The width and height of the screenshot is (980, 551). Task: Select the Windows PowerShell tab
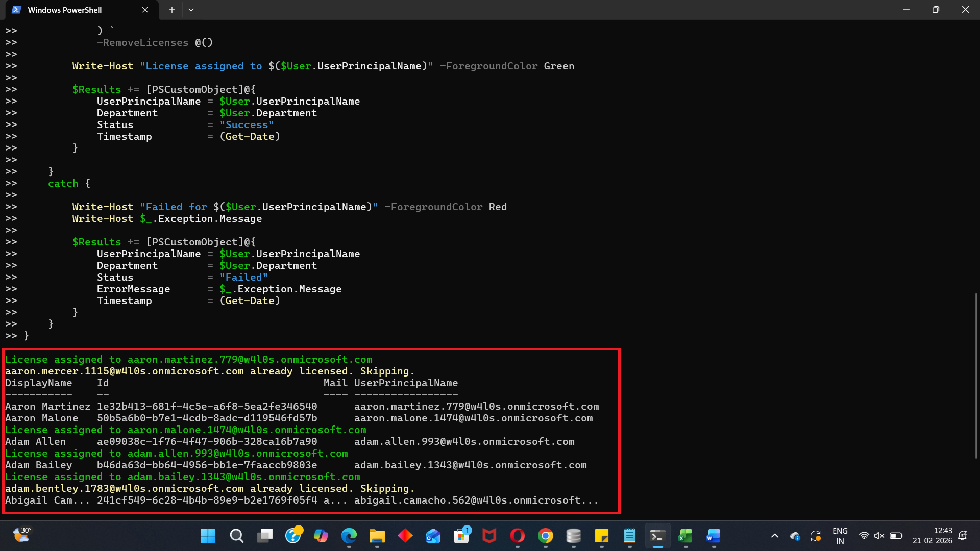[x=65, y=10]
